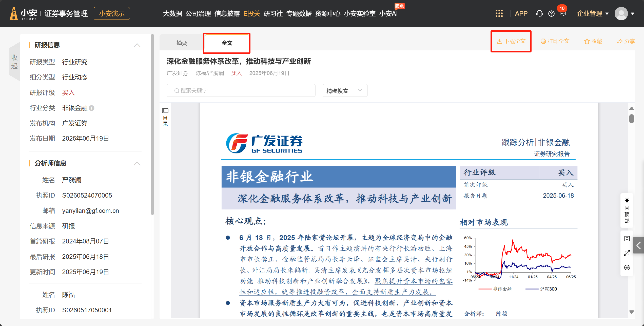
Task: Click the 行业研究 report type value
Action: (x=75, y=62)
